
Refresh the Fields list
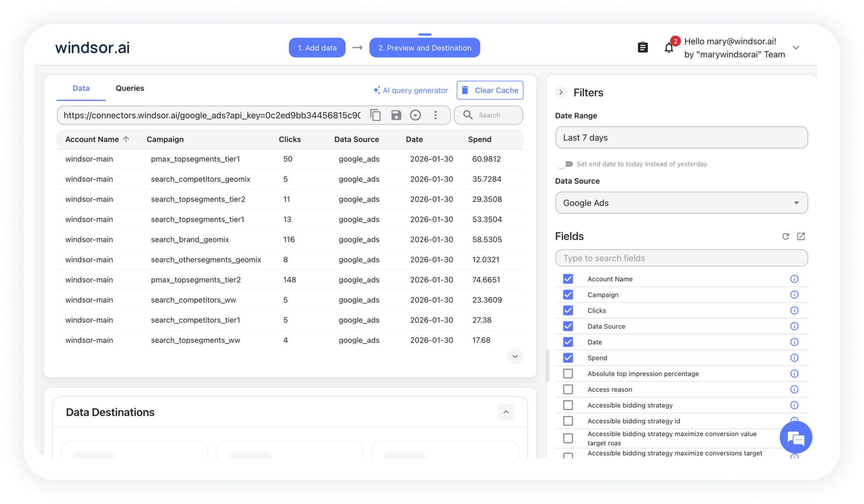tap(785, 237)
